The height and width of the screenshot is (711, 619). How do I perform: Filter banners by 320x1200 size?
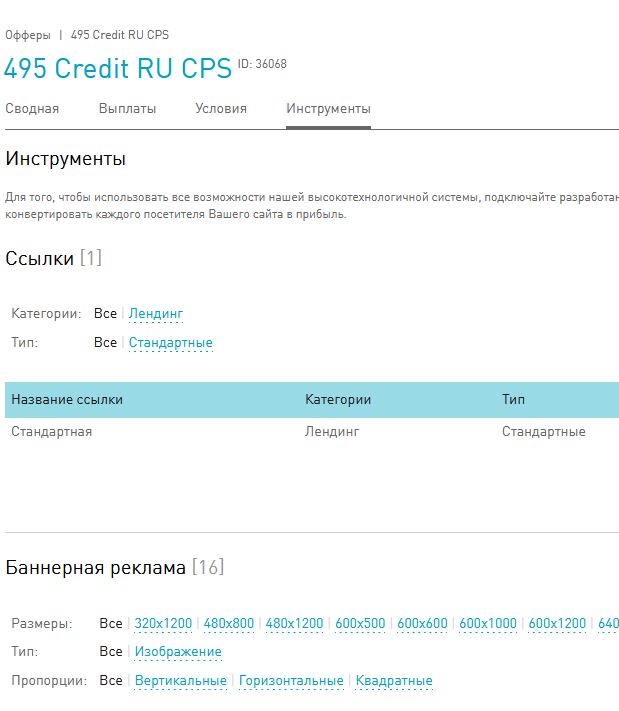coord(163,624)
